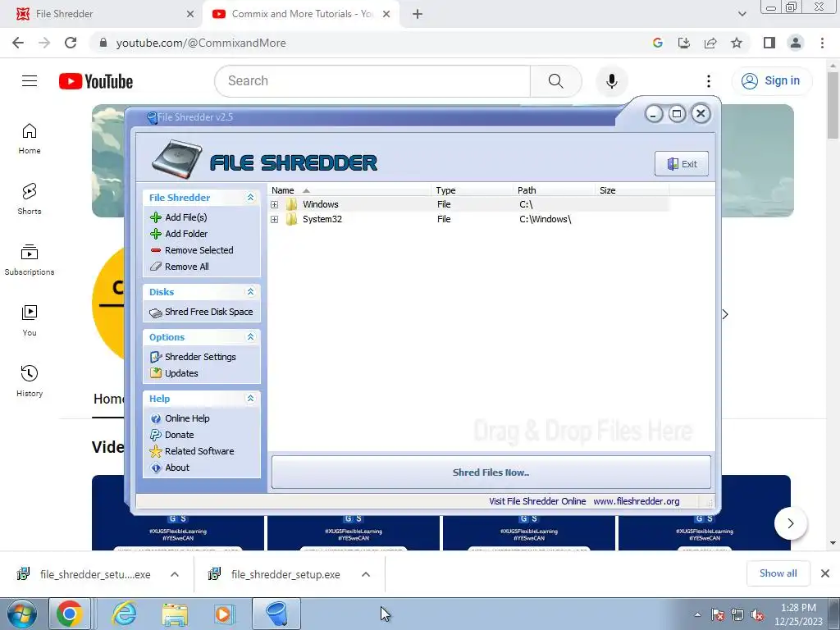
Task: Click next arrow on YouTube video carousel
Action: click(790, 523)
